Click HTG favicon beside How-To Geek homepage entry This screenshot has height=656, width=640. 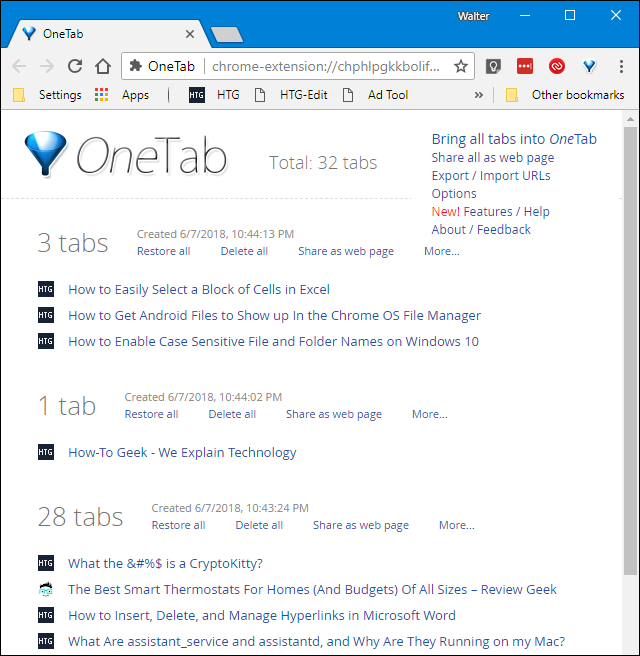46,452
